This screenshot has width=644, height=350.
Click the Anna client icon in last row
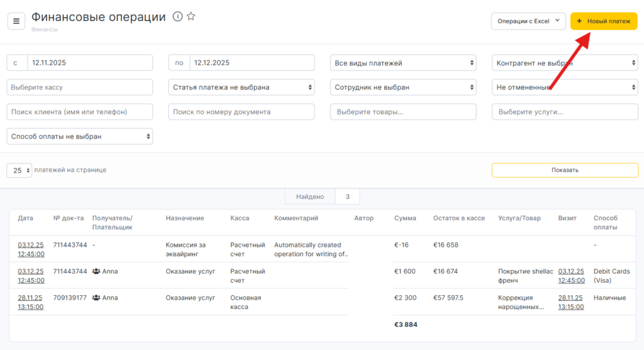tap(96, 298)
